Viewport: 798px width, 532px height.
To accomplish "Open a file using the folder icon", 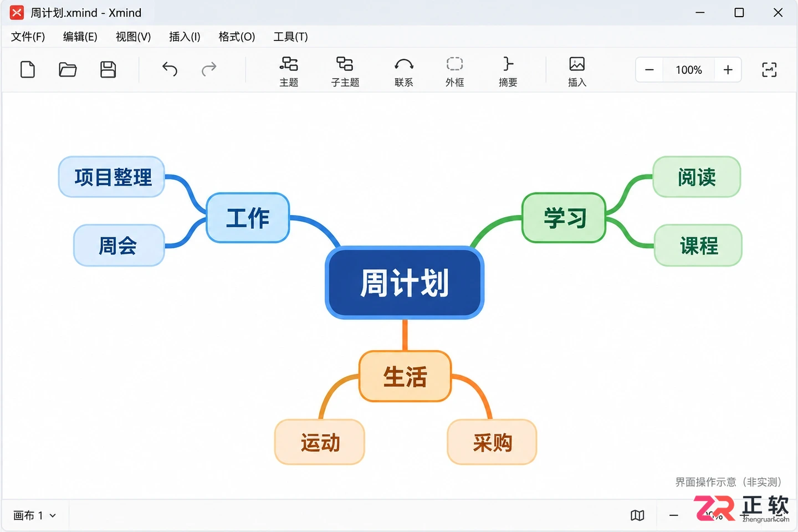I will click(68, 70).
